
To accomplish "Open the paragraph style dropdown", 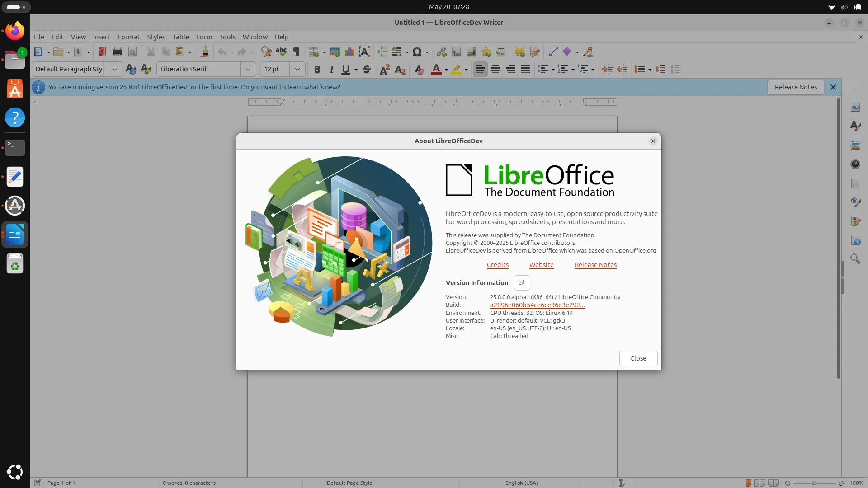I will tap(114, 69).
